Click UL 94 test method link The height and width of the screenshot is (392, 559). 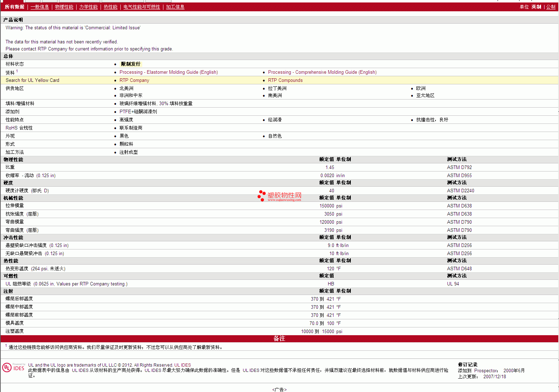click(453, 284)
